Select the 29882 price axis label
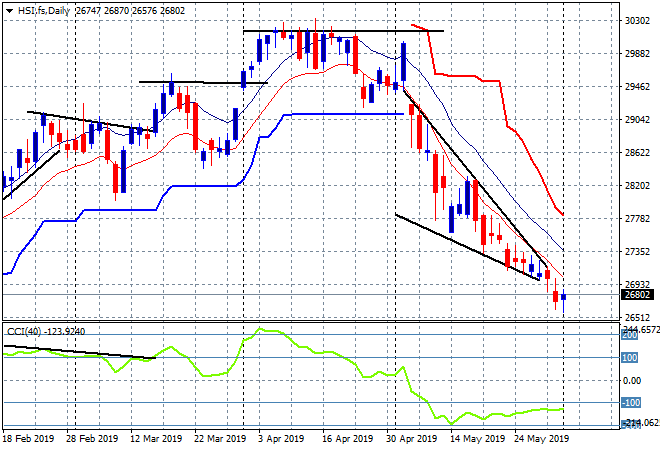 pyautogui.click(x=637, y=54)
